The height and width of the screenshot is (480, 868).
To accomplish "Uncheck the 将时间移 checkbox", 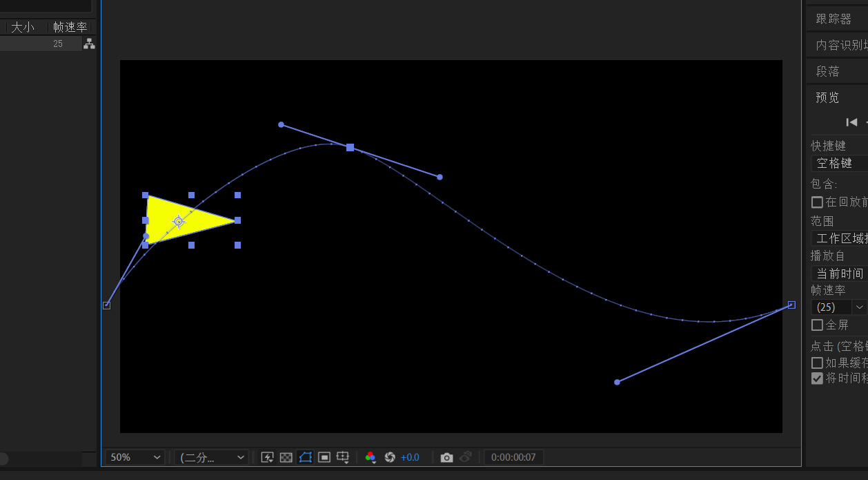I will 817,378.
